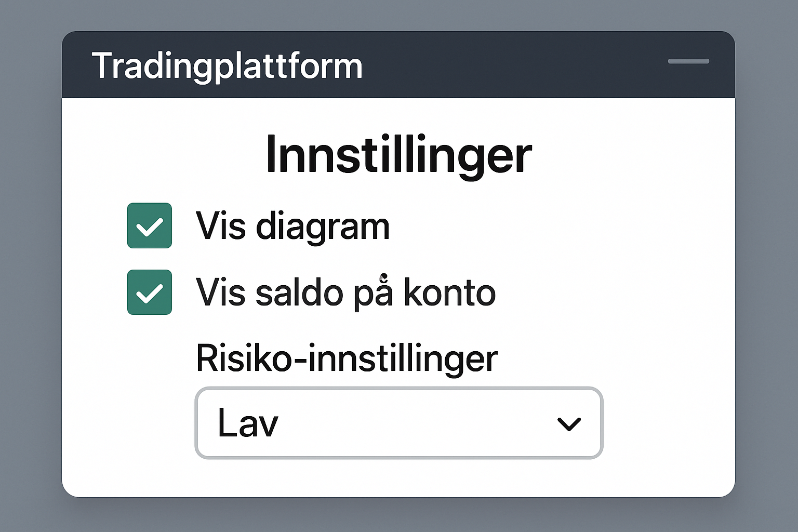Minimize the Tradingplattform window
Image resolution: width=798 pixels, height=532 pixels.
point(688,61)
